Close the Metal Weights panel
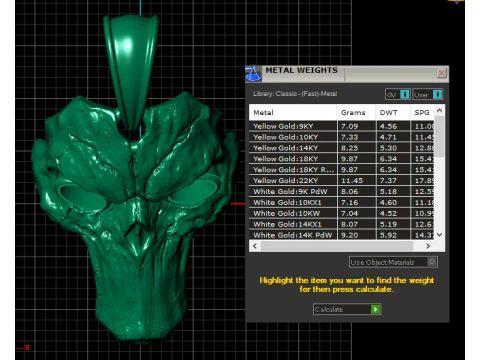 coord(441,73)
